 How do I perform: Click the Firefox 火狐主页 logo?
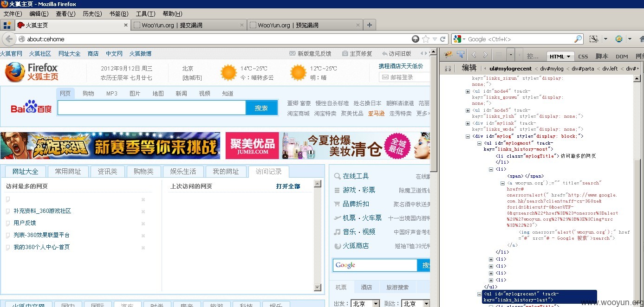32,72
